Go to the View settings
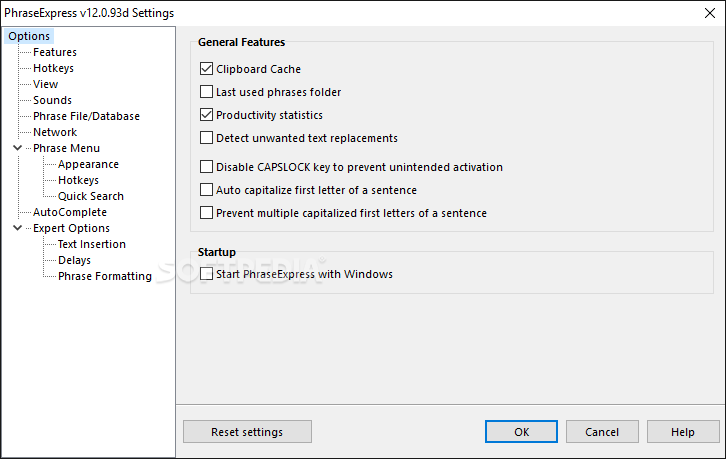The image size is (726, 459). [x=45, y=84]
